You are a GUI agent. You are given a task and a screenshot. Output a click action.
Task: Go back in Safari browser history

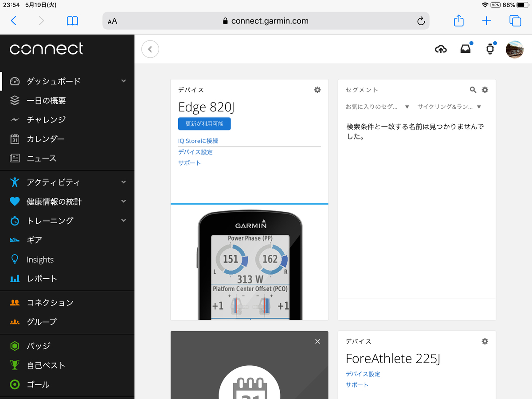pos(14,20)
